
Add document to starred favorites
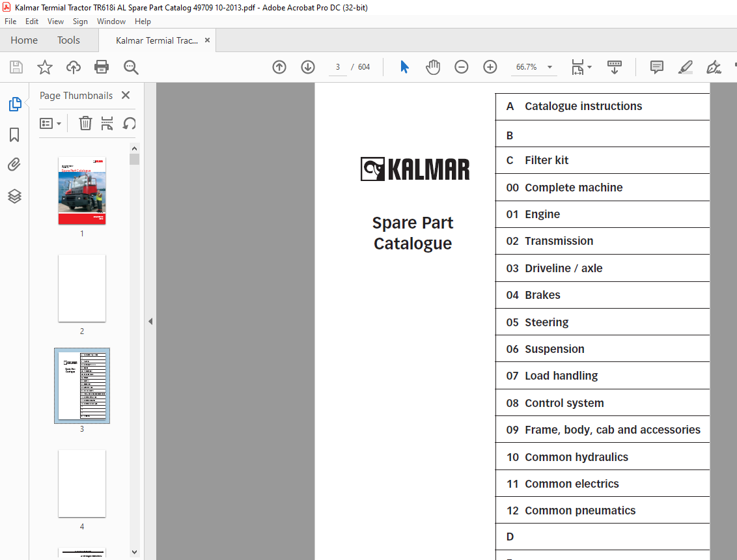point(45,67)
